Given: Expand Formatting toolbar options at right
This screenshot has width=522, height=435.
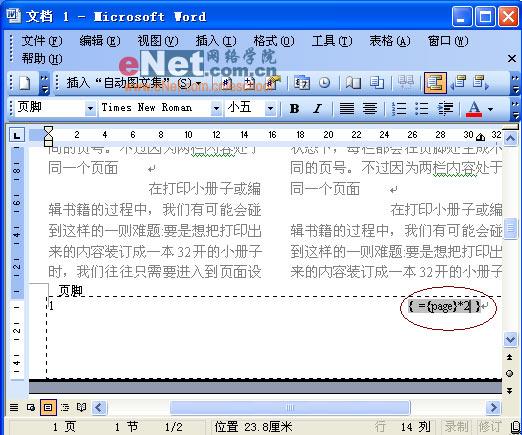Looking at the screenshot, I should click(515, 109).
